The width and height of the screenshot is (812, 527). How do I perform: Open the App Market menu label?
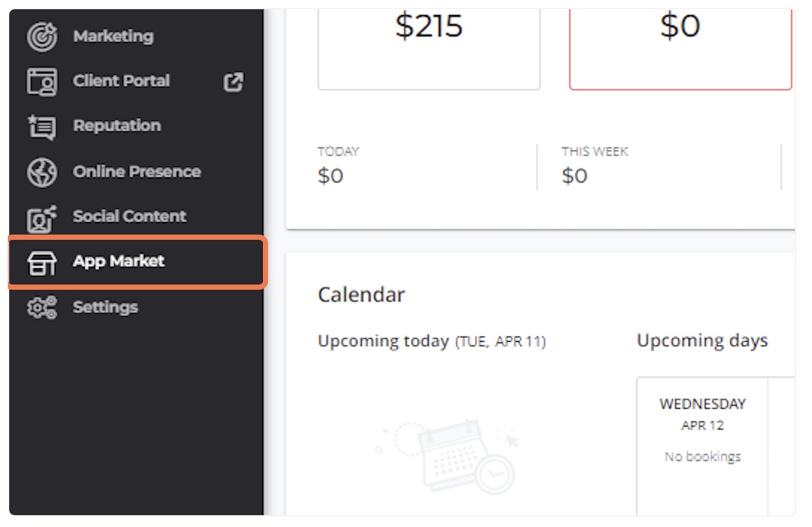118,262
